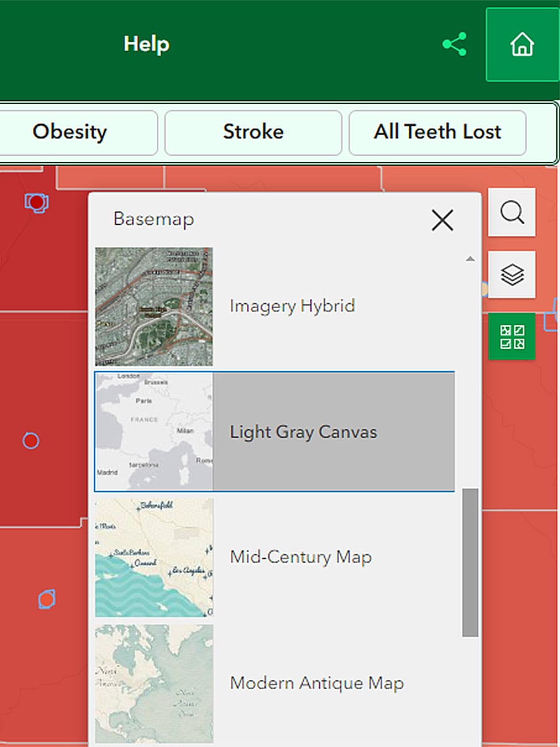Click the green basemap gallery icon
This screenshot has height=747, width=560.
coord(511,336)
